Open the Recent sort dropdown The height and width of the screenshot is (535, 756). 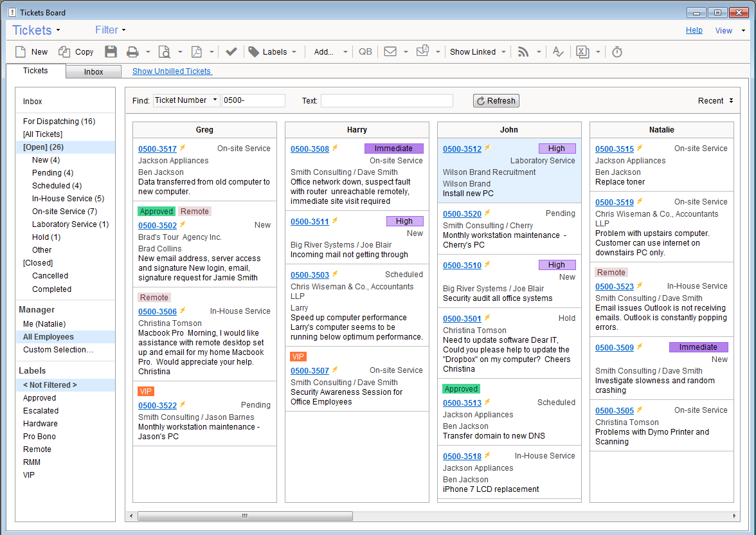click(x=715, y=101)
